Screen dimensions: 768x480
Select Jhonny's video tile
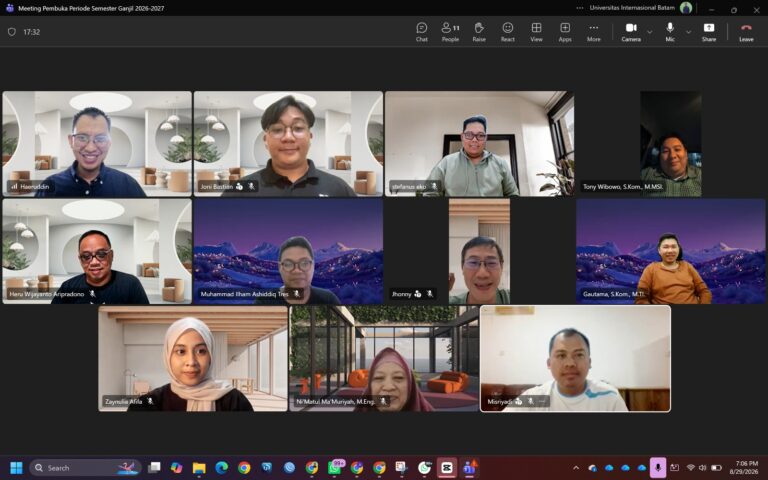(479, 251)
